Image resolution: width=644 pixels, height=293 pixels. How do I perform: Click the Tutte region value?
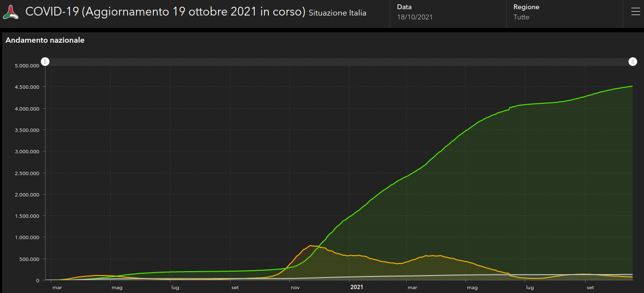tap(521, 17)
